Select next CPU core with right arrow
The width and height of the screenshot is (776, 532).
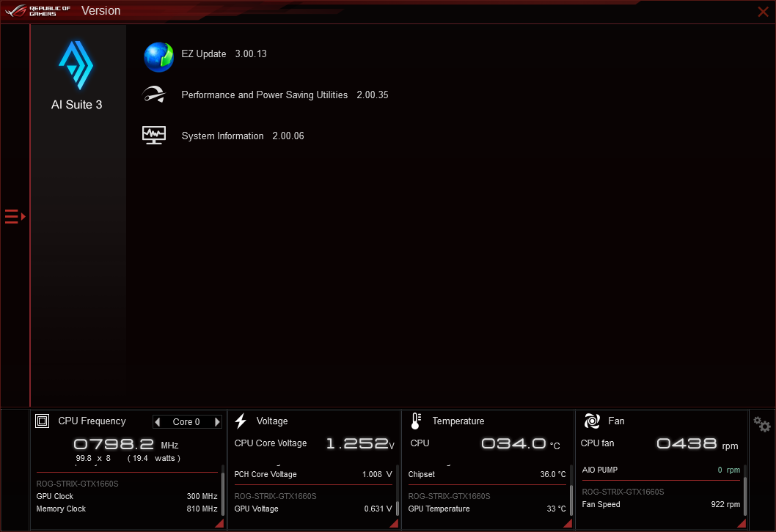tap(217, 422)
